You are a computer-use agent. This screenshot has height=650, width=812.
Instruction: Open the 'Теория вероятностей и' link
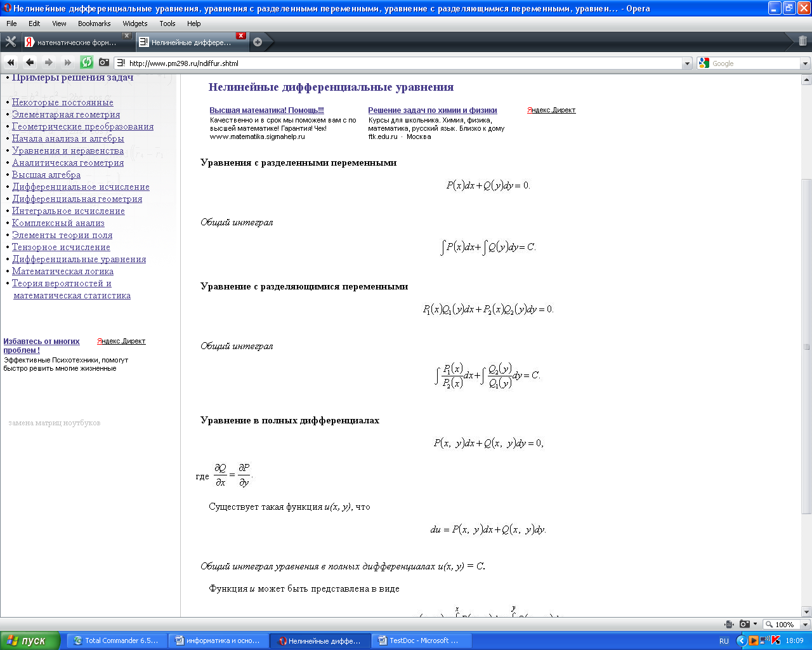coord(62,283)
